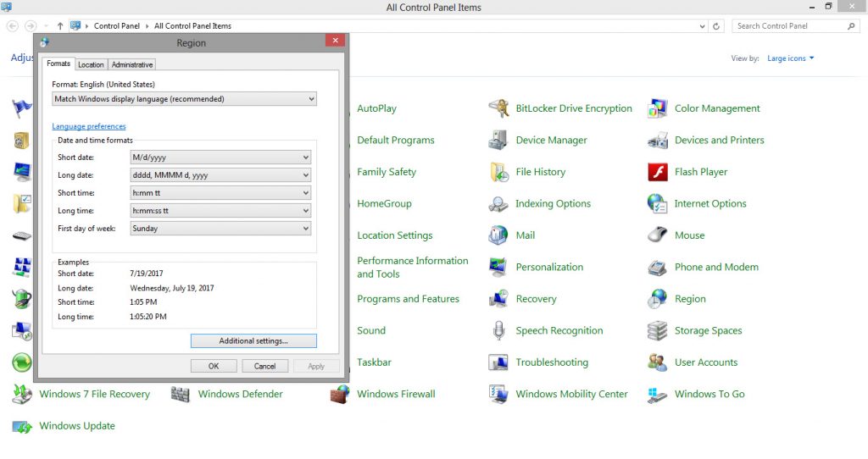Expand the First day of week dropdown

[220, 229]
